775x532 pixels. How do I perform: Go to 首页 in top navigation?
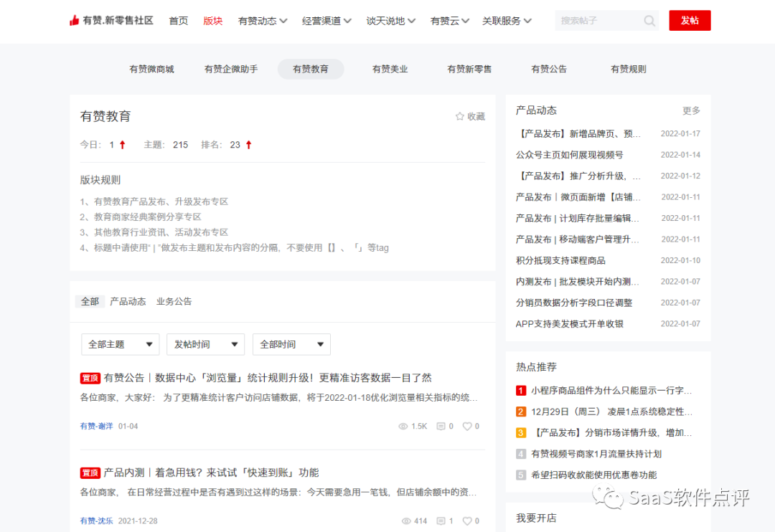coord(179,21)
